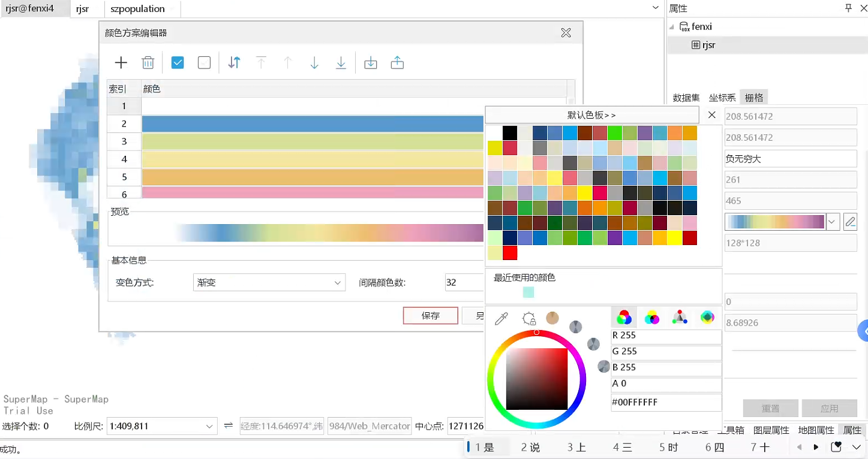Delete the selected color with trash icon
Viewport: 868px width, 459px height.
[x=148, y=63]
